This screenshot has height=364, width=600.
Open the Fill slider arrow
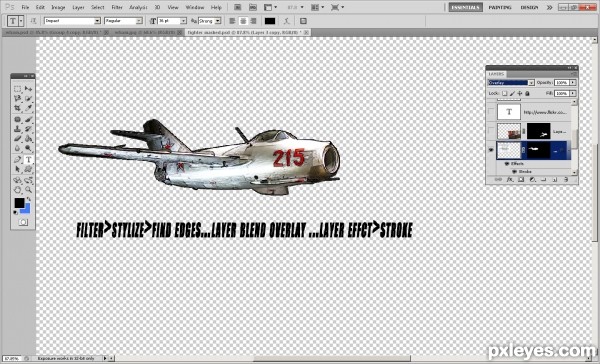(x=573, y=93)
